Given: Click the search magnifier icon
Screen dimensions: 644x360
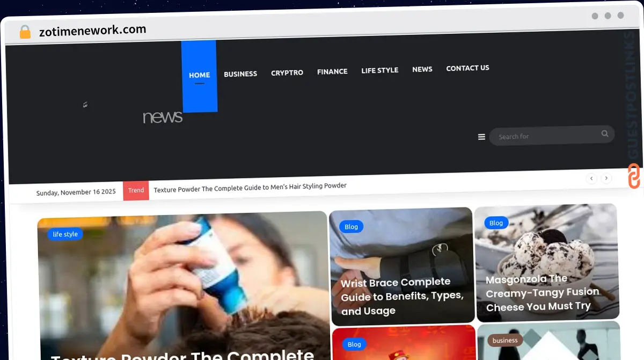Looking at the screenshot, I should [x=605, y=134].
